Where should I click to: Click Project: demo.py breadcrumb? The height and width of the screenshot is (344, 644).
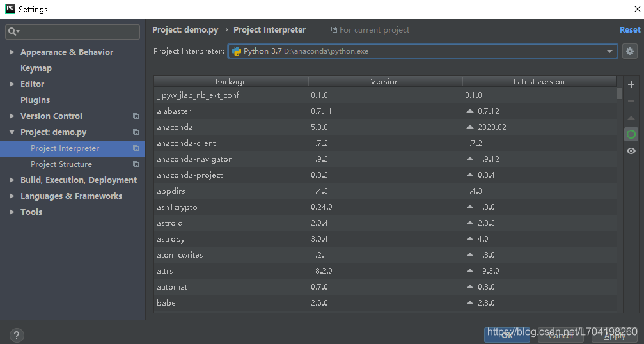(x=185, y=30)
